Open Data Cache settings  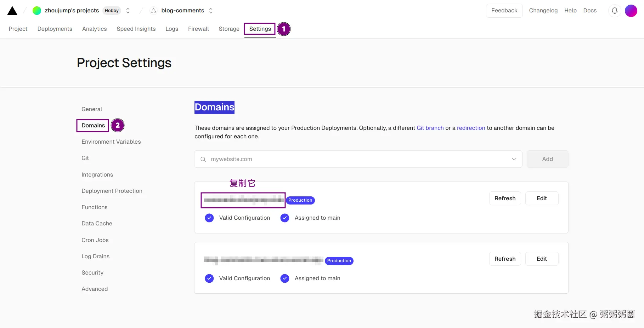97,224
